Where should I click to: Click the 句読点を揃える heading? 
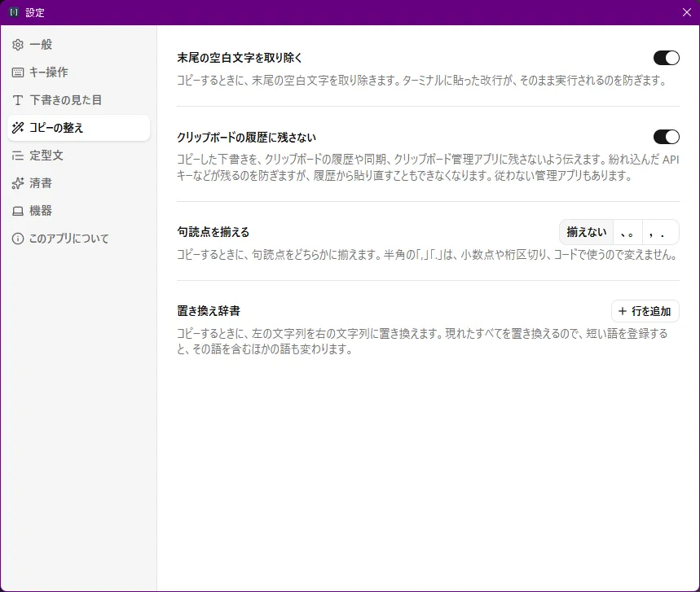tap(213, 232)
